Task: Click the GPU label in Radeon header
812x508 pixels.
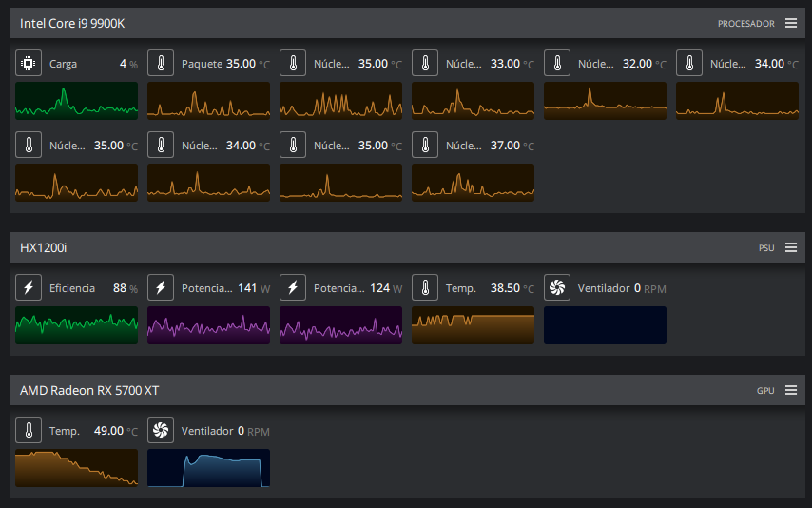Action: click(x=765, y=390)
